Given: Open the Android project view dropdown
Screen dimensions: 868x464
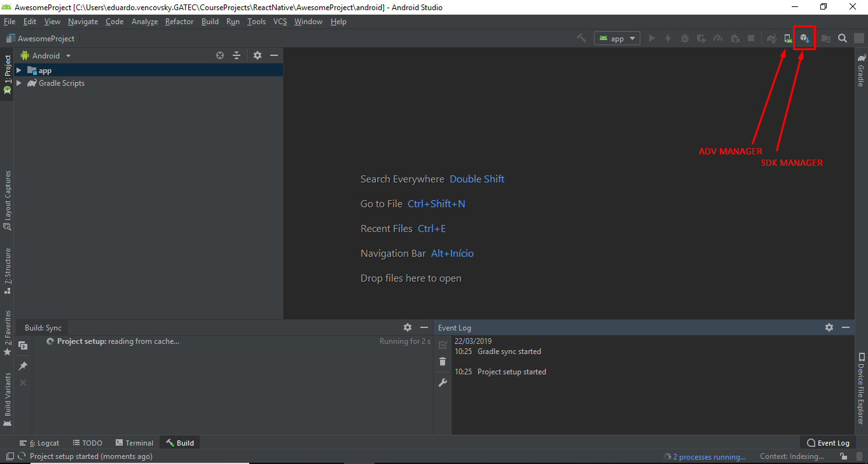Looking at the screenshot, I should [46, 55].
